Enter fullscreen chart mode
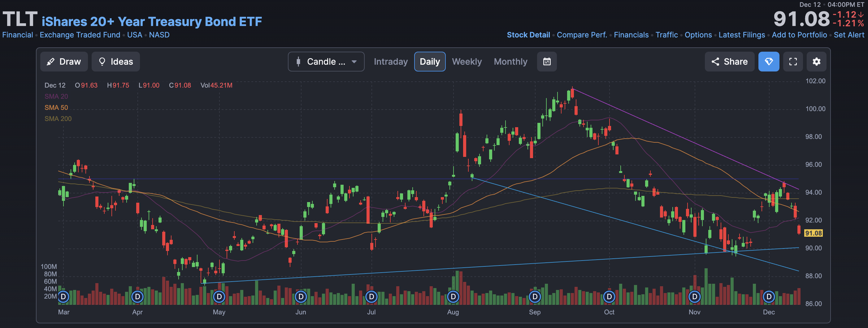Screen dimensions: 868x328 click(x=793, y=62)
